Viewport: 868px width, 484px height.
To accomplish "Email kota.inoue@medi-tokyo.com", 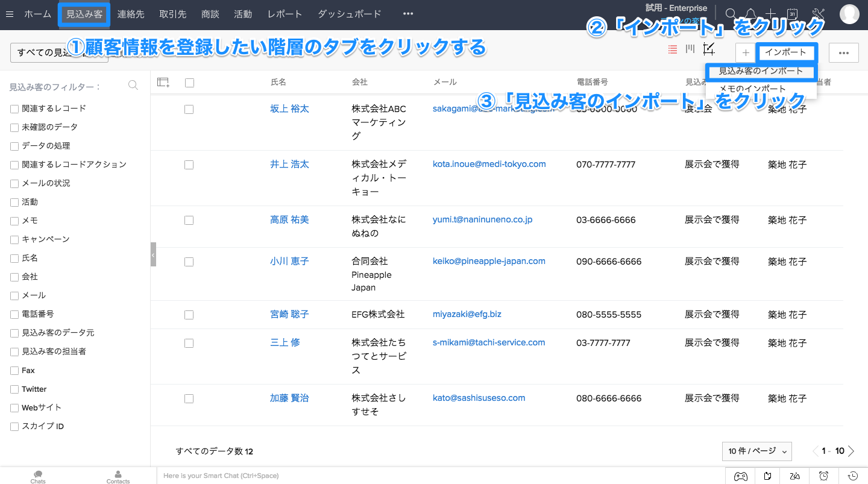I will [489, 164].
